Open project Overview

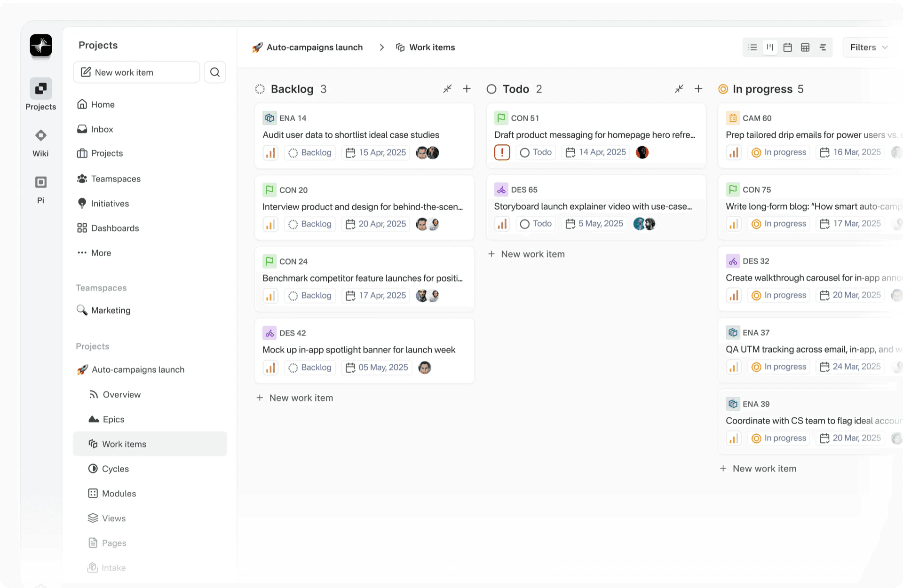pos(115,395)
